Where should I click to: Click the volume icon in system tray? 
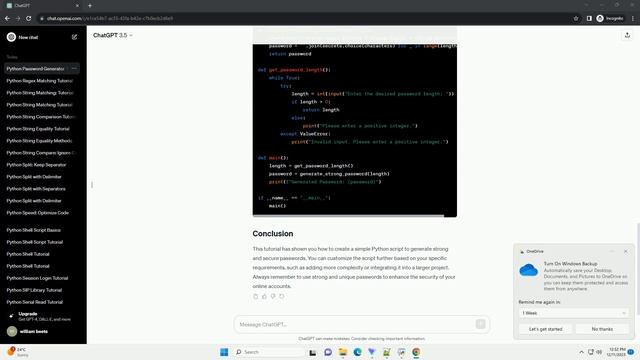599,352
